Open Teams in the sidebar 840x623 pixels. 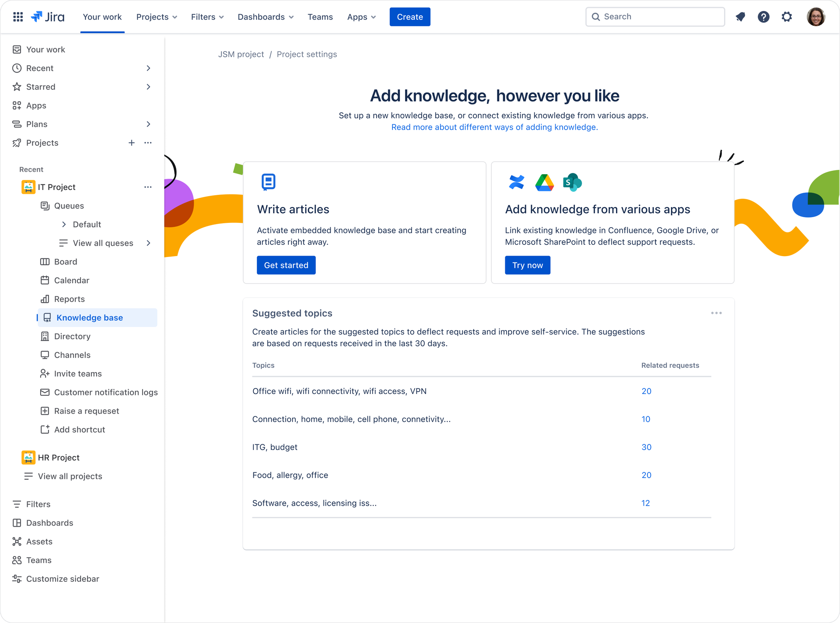(31, 560)
